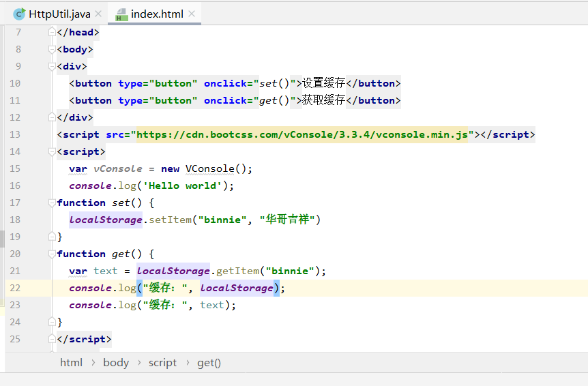
Task: Click line number 13 in the gutter
Action: (x=15, y=134)
